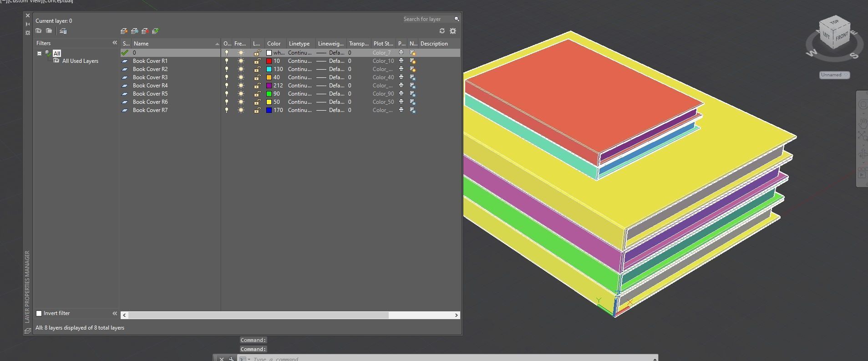Viewport: 868px width, 361px height.
Task: Collapse the Filters panel with chevrons
Action: (115, 43)
